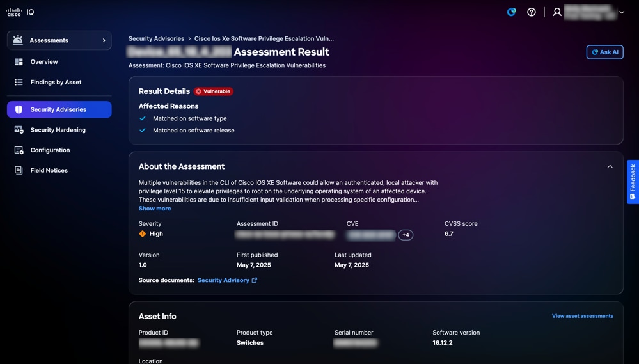Click the Cisco Ios Xe breadcrumb item

click(x=264, y=39)
